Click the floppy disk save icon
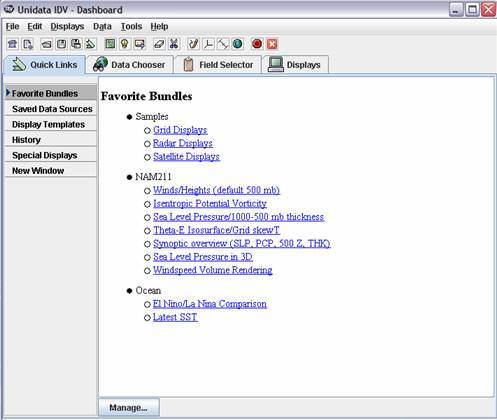 pos(61,44)
